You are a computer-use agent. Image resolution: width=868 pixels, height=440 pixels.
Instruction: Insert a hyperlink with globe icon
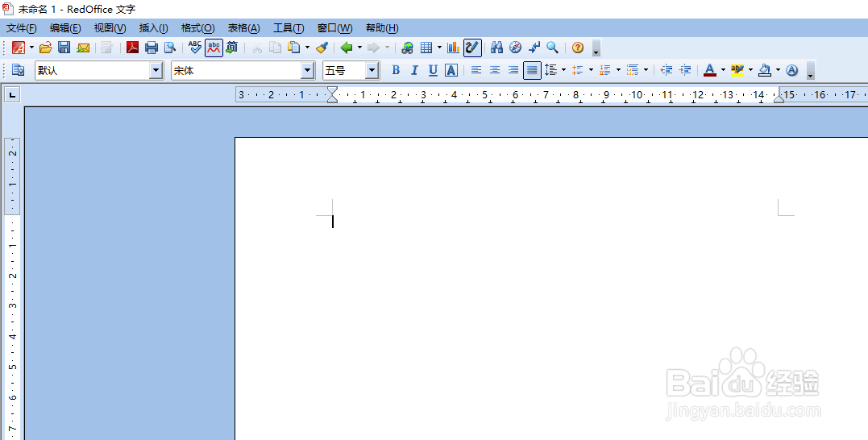tap(408, 48)
